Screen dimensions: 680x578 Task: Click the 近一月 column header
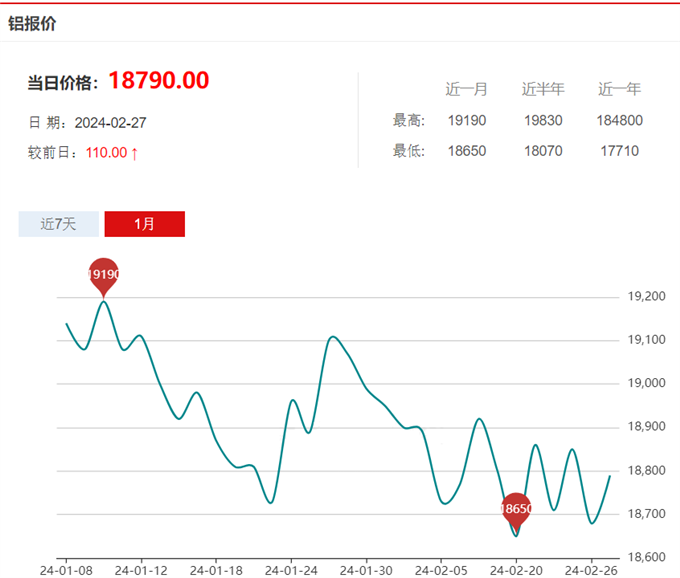point(466,89)
